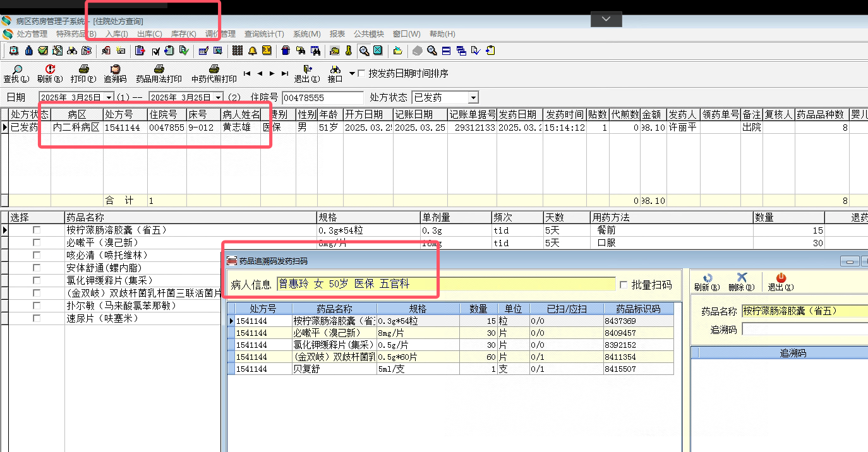This screenshot has width=868, height=452.
Task: Open the start date dropdown
Action: click(109, 98)
